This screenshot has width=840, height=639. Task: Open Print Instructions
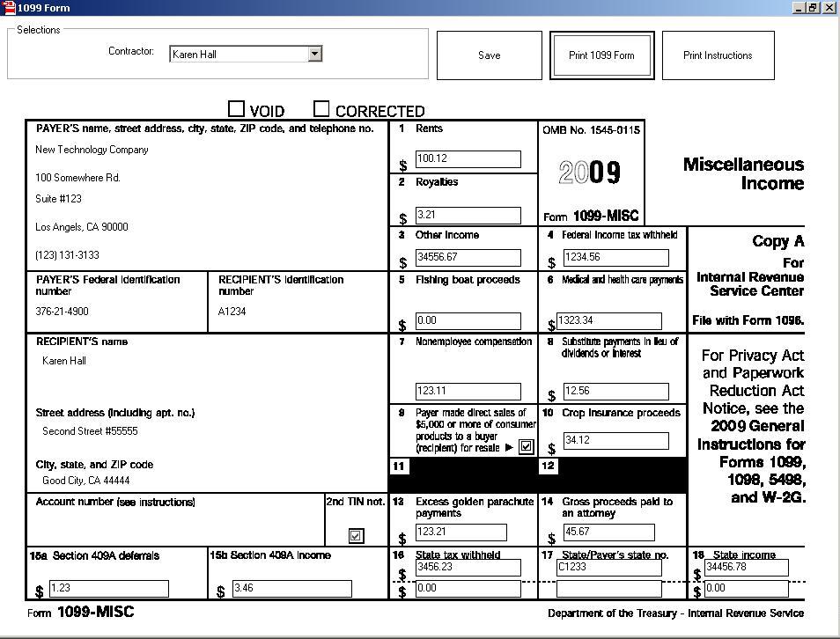[x=718, y=55]
